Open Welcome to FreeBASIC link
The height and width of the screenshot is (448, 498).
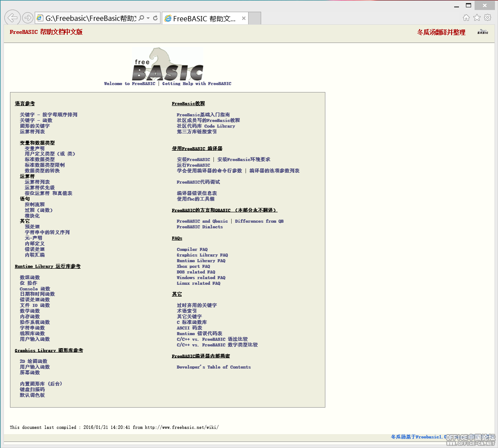pos(130,83)
